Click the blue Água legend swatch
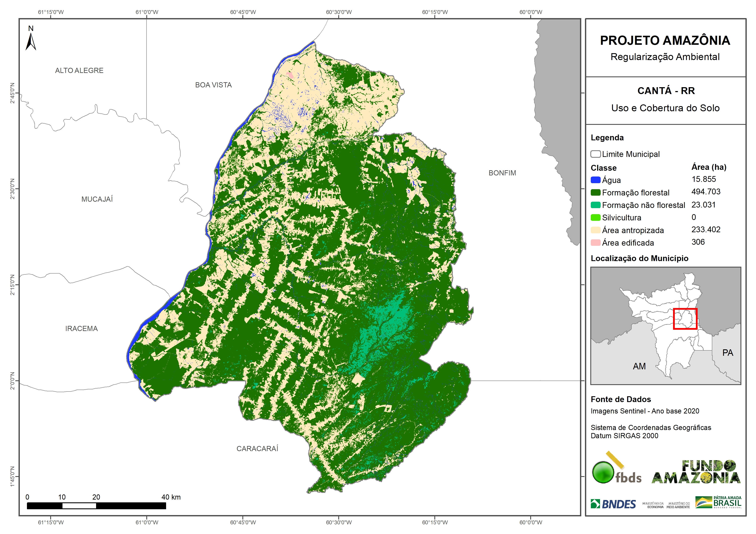 point(595,180)
